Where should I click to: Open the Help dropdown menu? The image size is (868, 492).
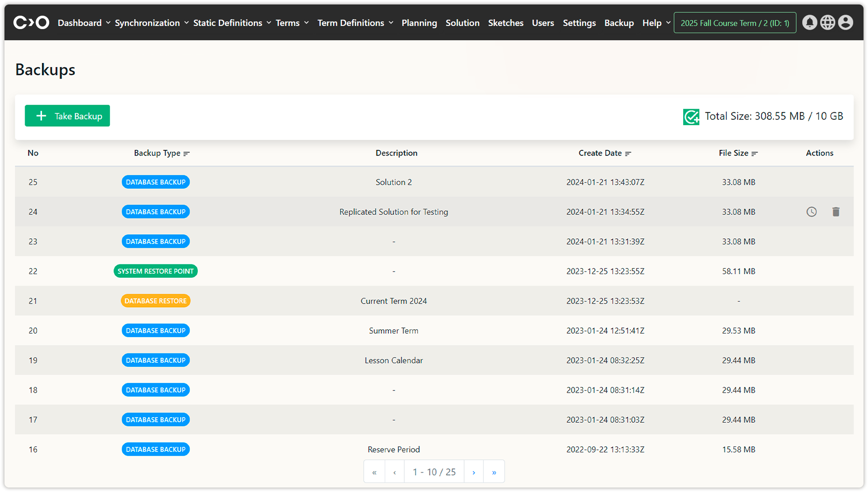tap(656, 23)
